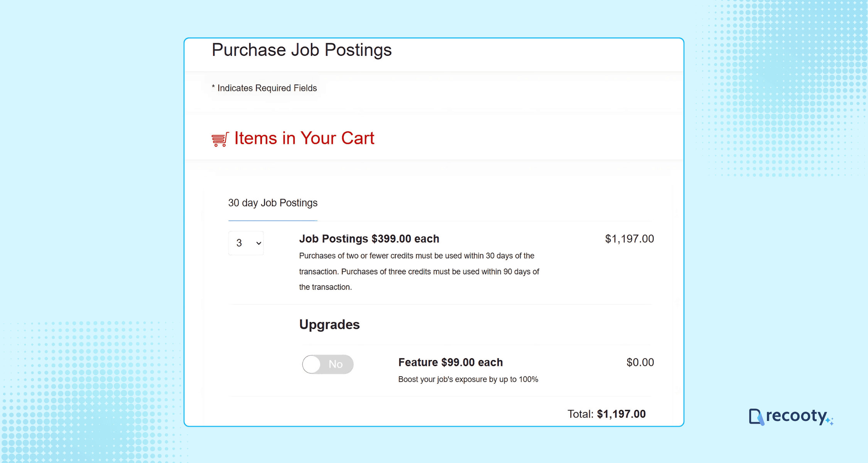The height and width of the screenshot is (463, 868).
Task: Click the blue underline beneath 30 day Job Postings
Action: point(273,221)
